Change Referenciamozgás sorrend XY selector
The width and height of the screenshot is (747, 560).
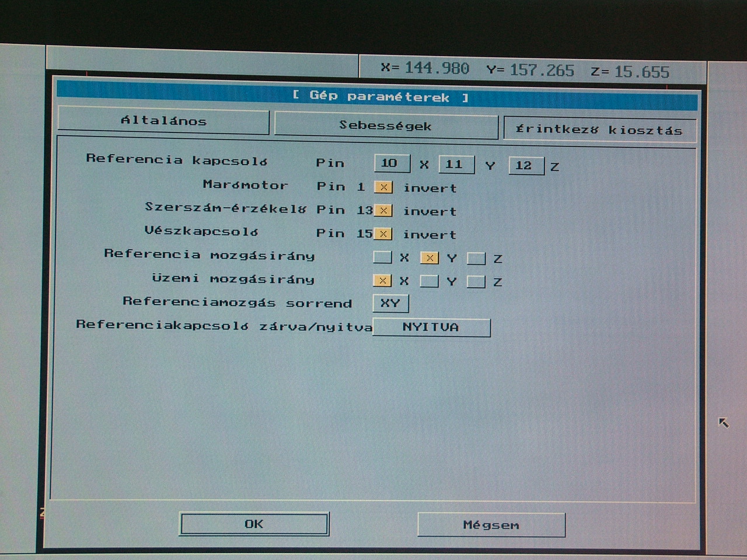coord(390,303)
